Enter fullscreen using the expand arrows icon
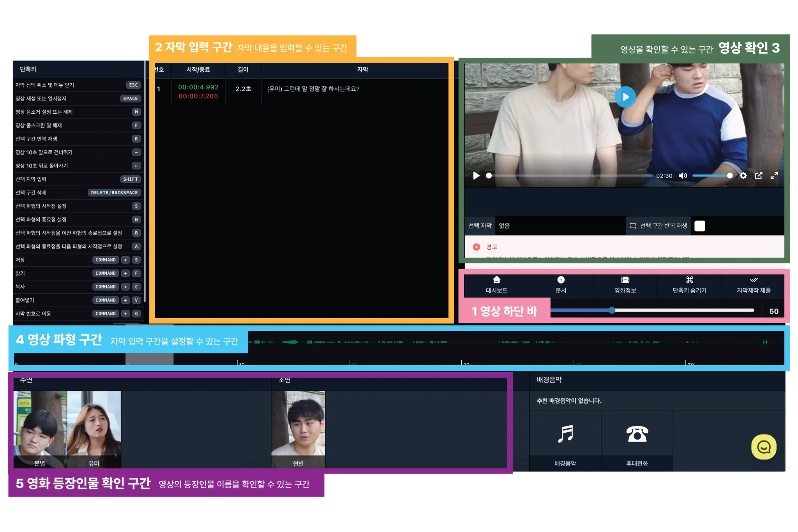 [774, 176]
